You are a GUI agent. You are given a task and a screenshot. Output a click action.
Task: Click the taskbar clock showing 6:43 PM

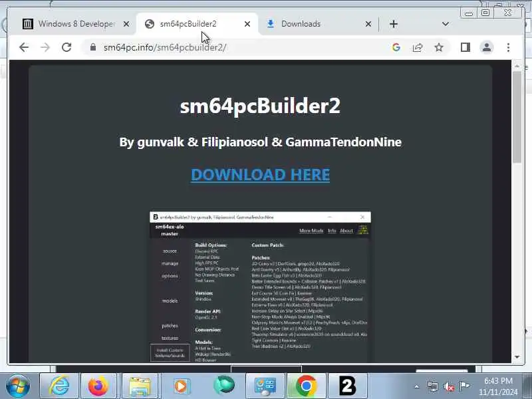(498, 386)
